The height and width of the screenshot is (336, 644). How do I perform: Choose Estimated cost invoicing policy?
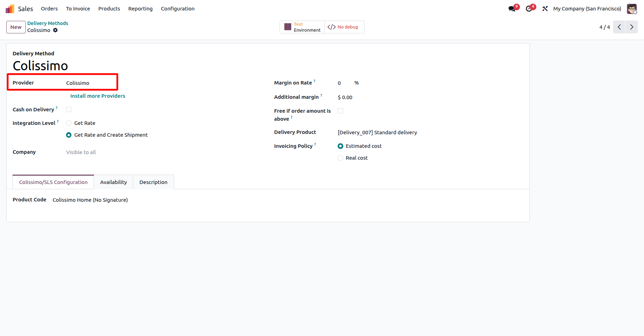pyautogui.click(x=340, y=146)
